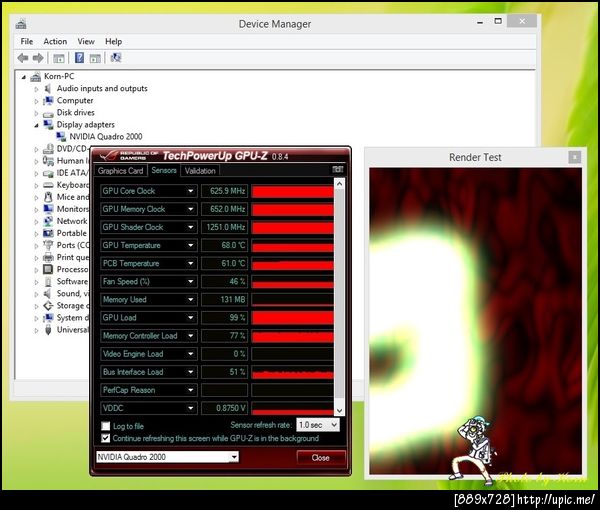This screenshot has width=600, height=510.
Task: Open the NVIDIA Quadro 2000 GPU selector
Action: click(x=167, y=457)
